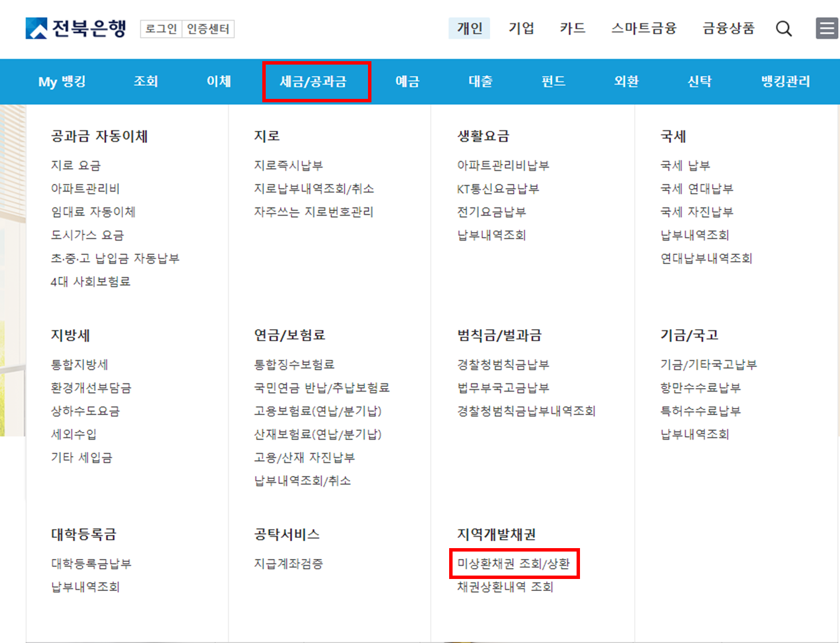The height and width of the screenshot is (643, 840).
Task: Open the 대출 tab
Action: tap(480, 81)
